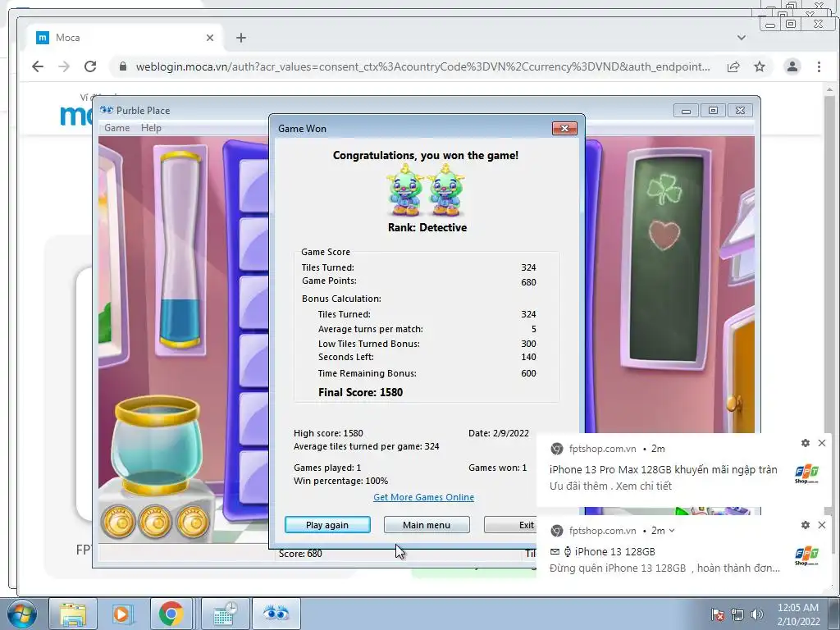Close the Moca tab
840x630 pixels.
coord(210,38)
